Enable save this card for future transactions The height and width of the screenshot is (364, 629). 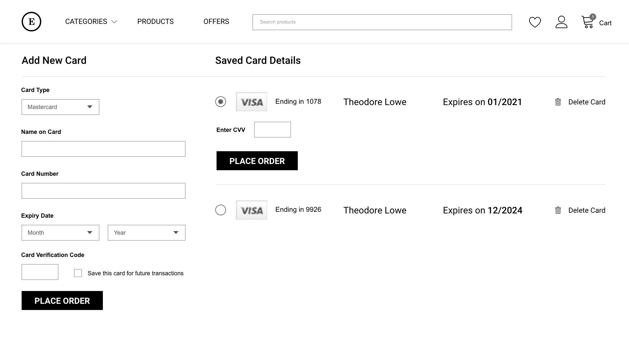(x=78, y=273)
